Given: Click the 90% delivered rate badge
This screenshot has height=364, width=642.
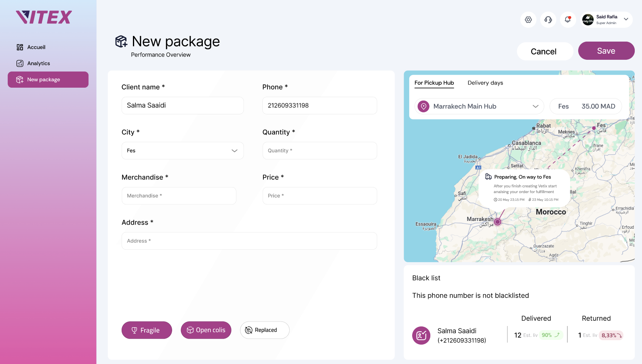Looking at the screenshot, I should [x=551, y=335].
